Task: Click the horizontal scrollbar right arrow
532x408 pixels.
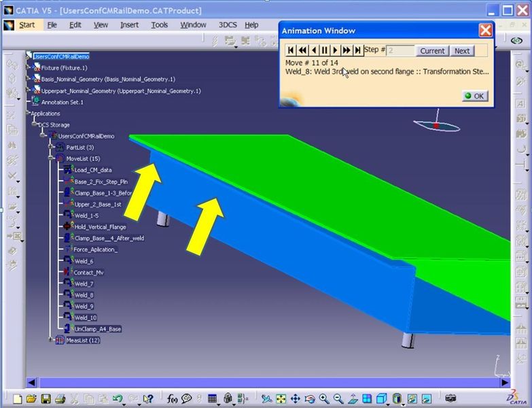Action: [505, 383]
